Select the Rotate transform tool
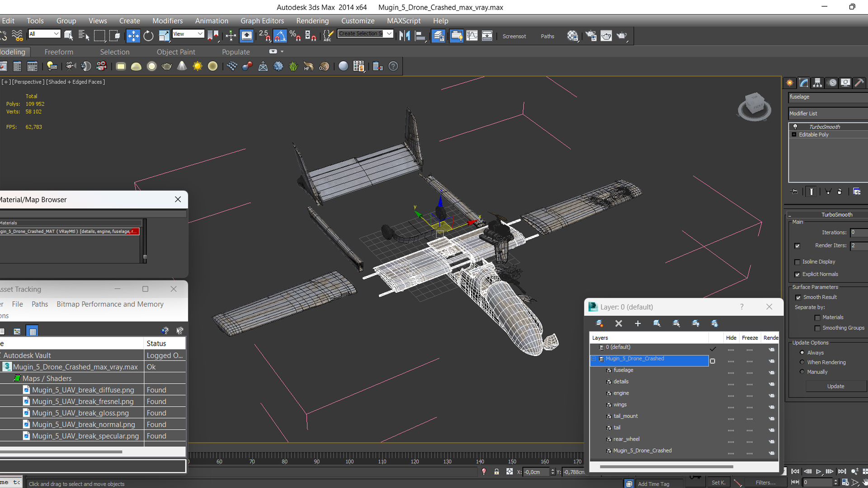This screenshot has width=868, height=488. [x=148, y=36]
